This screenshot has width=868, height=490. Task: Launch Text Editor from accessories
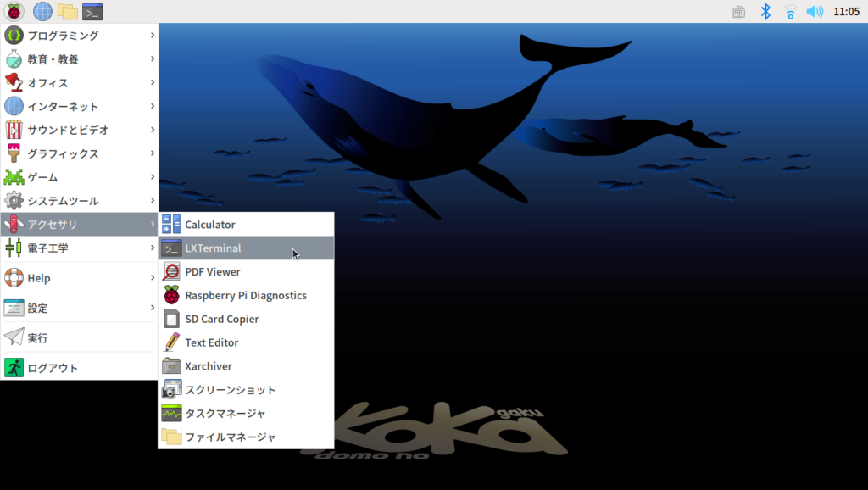(212, 343)
